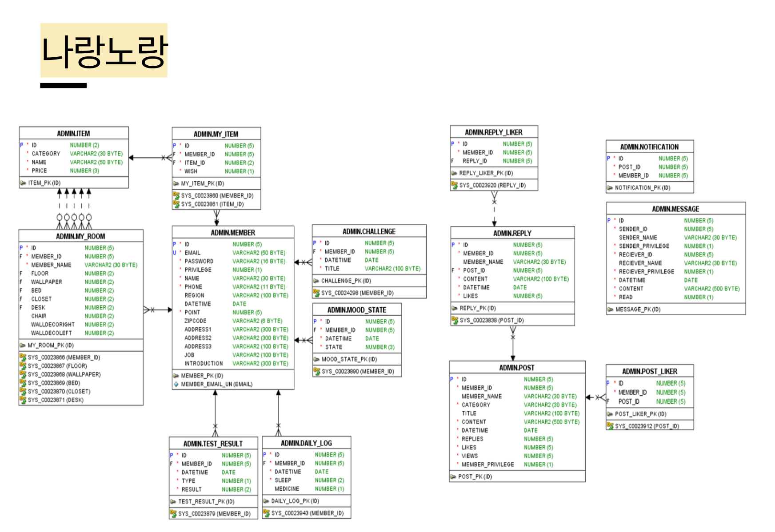775x532 pixels.
Task: Click the key icon beside NOTIFICATION_PK (ID)
Action: point(610,188)
